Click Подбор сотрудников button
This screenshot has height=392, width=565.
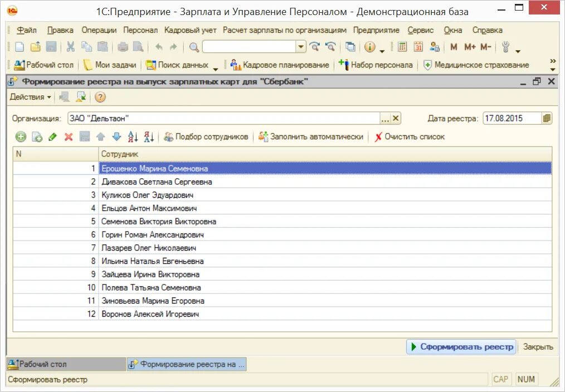[206, 137]
